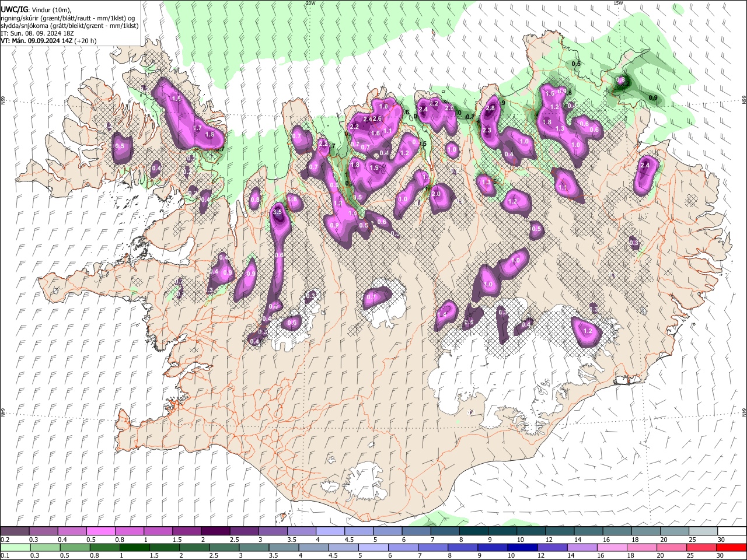Click the white 30 swatch in upper legend
This screenshot has height=560, width=747.
point(732,531)
